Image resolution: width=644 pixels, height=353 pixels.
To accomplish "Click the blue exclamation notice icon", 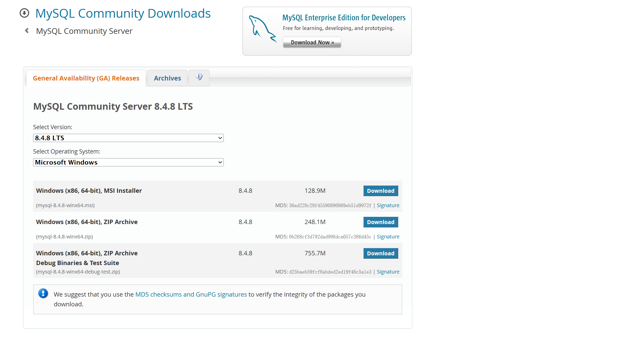I will point(43,293).
